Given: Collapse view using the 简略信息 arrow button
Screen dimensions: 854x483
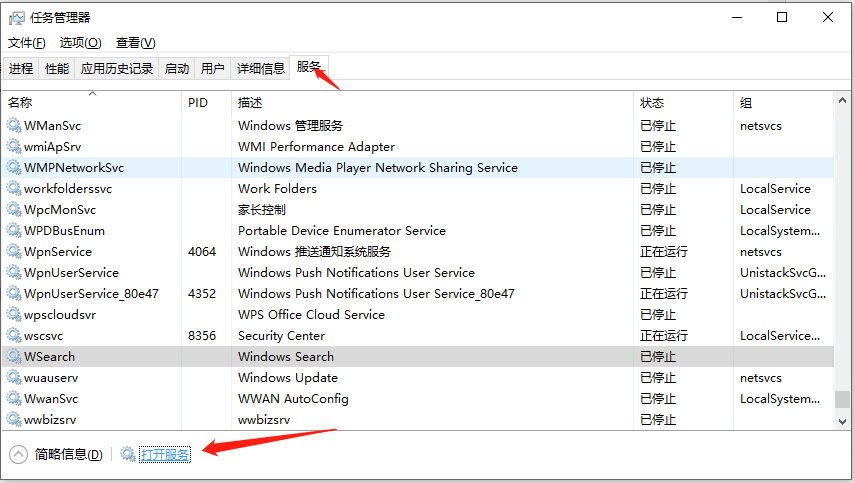Looking at the screenshot, I should (19, 454).
